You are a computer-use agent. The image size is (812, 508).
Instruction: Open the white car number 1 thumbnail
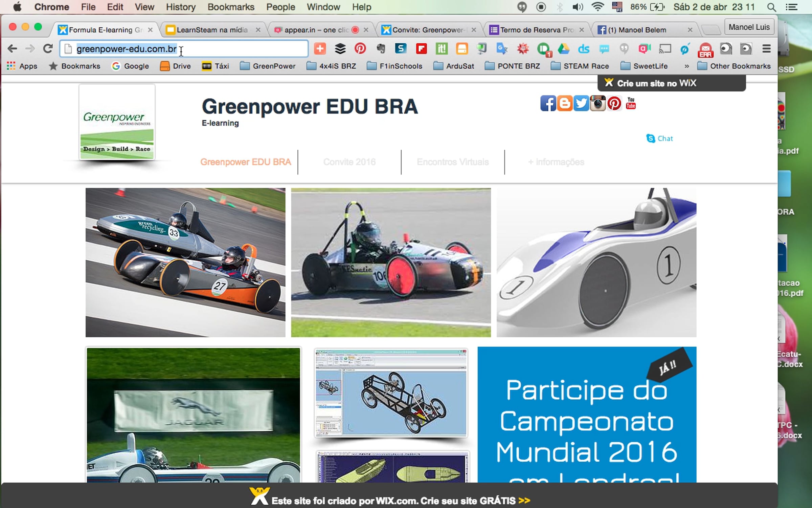[596, 262]
